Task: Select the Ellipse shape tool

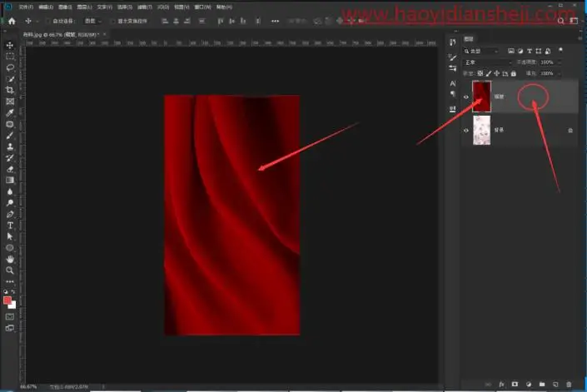Action: coord(10,248)
